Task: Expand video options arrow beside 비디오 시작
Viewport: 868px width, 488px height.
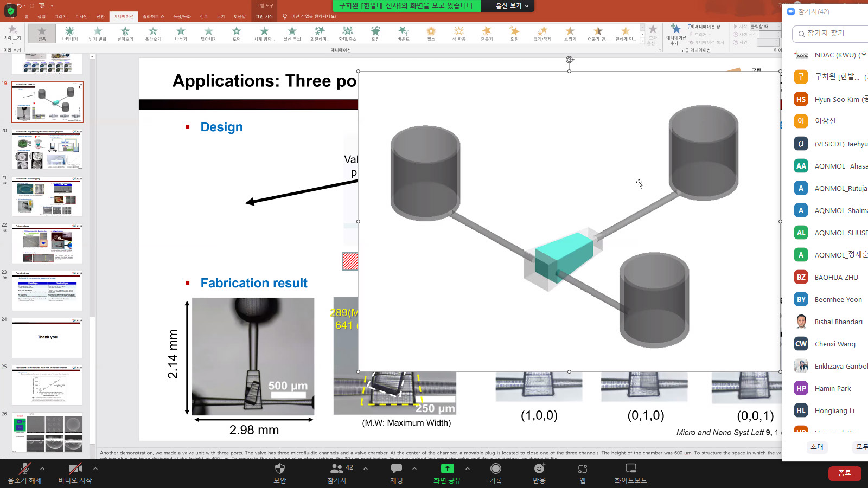Action: pyautogui.click(x=95, y=468)
